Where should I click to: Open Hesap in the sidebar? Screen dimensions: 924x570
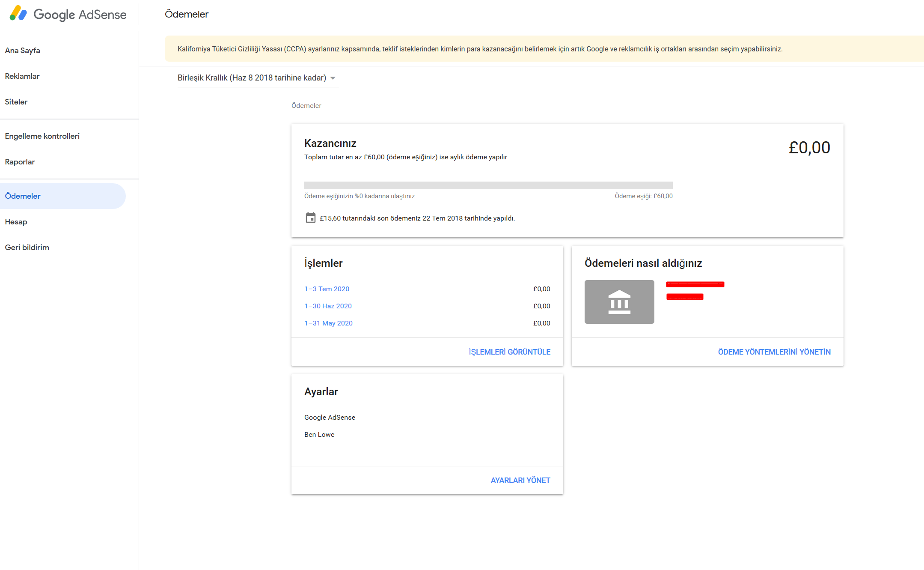(x=16, y=222)
